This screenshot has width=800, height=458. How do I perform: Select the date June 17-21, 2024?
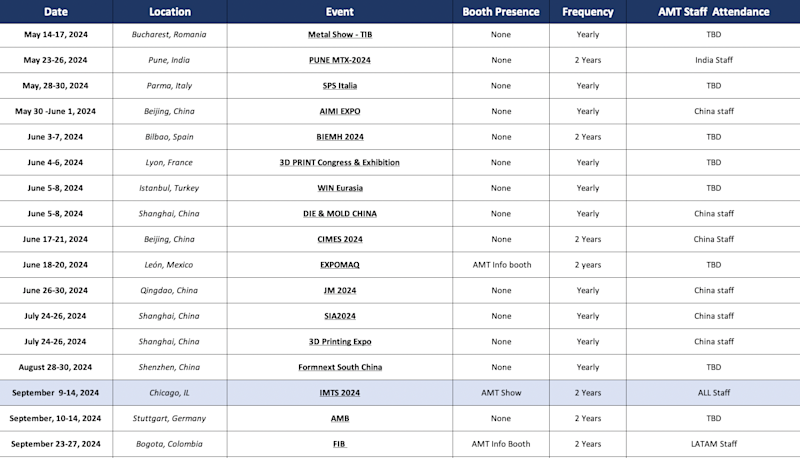tap(56, 239)
